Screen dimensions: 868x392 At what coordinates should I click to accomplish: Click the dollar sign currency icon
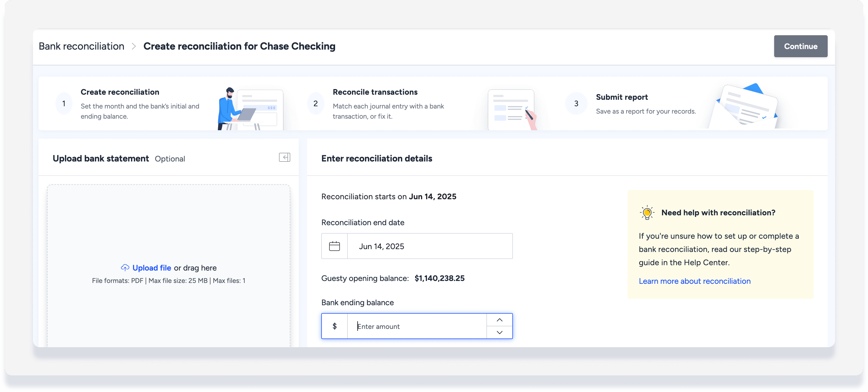pos(334,326)
